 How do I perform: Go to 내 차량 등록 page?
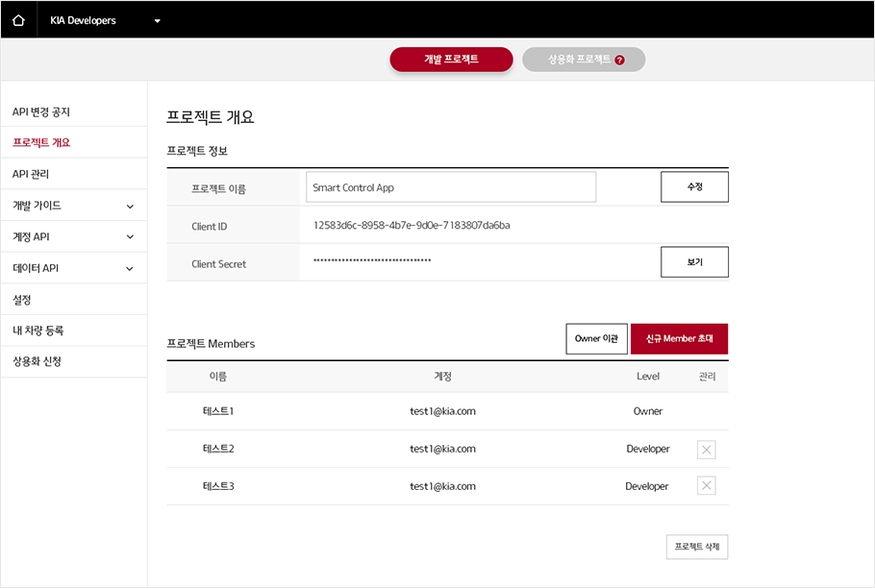(38, 331)
